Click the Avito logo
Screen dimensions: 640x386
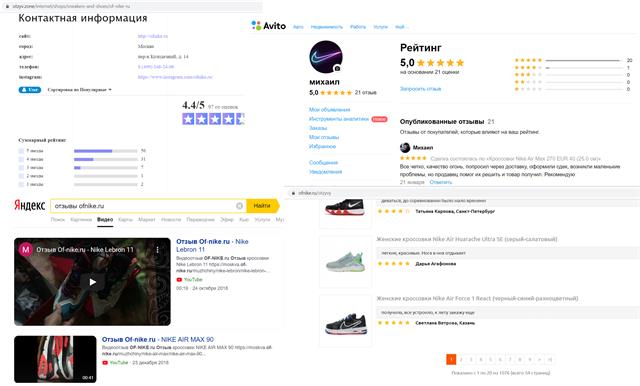pos(269,26)
